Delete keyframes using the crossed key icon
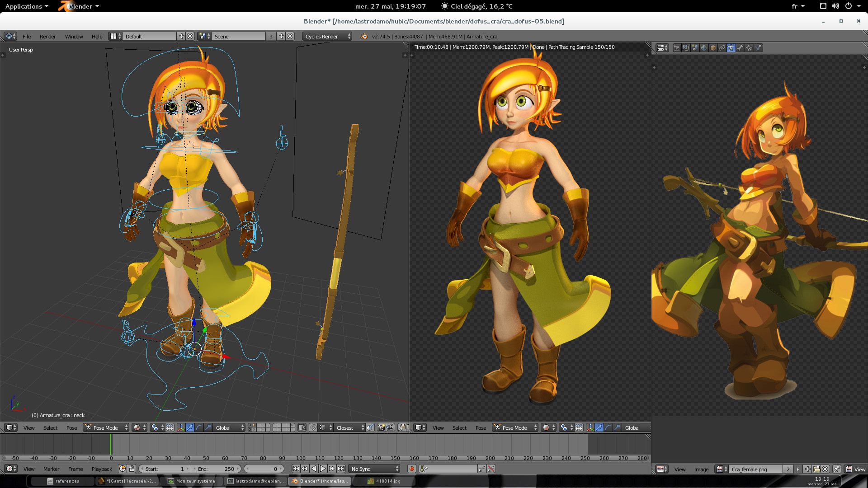Viewport: 868px width, 488px height. pyautogui.click(x=491, y=469)
